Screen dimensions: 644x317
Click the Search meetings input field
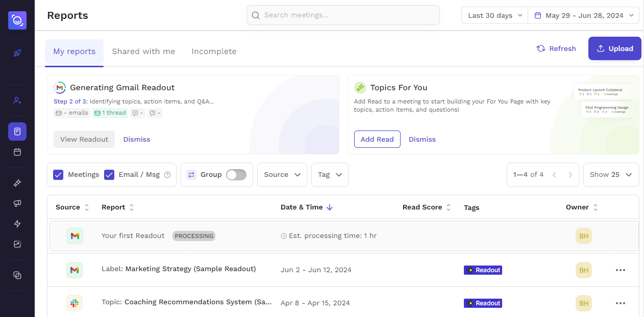[x=343, y=15]
